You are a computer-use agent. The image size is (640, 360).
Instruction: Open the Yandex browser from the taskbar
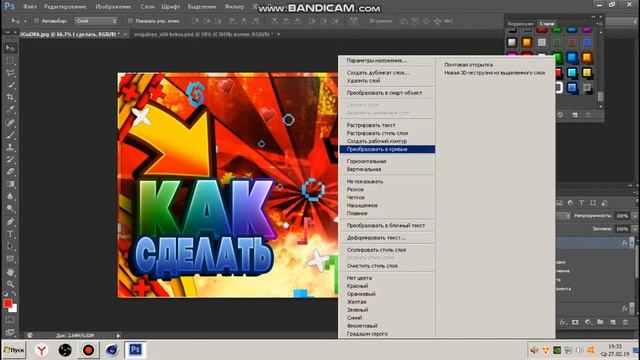point(41,350)
